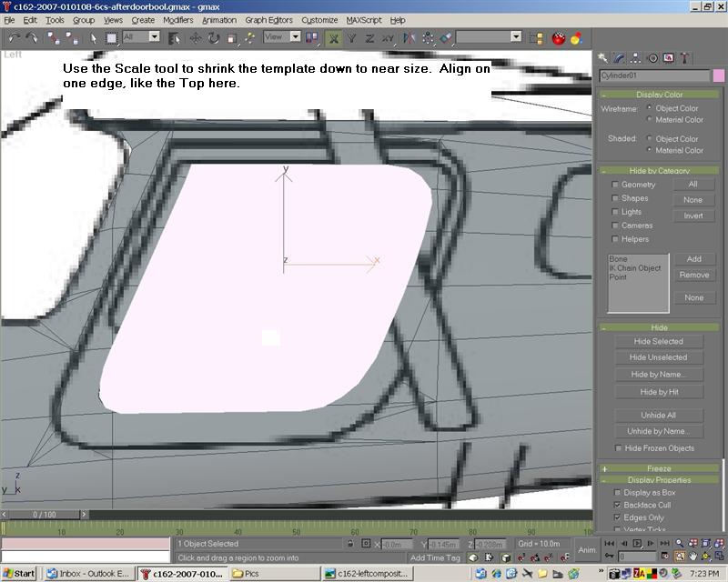728x582 pixels.
Task: Click the Zoom magnifier viewport icon
Action: pyautogui.click(x=679, y=543)
